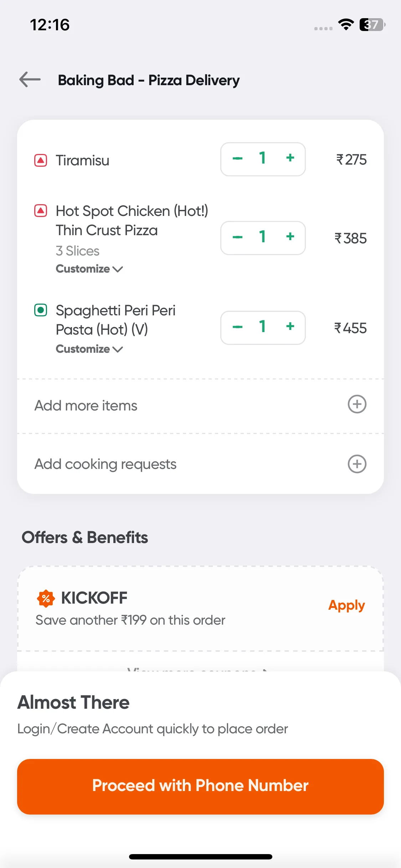Increase Spaghetti Peri Peri Pasta quantity
The image size is (401, 868).
[290, 326]
